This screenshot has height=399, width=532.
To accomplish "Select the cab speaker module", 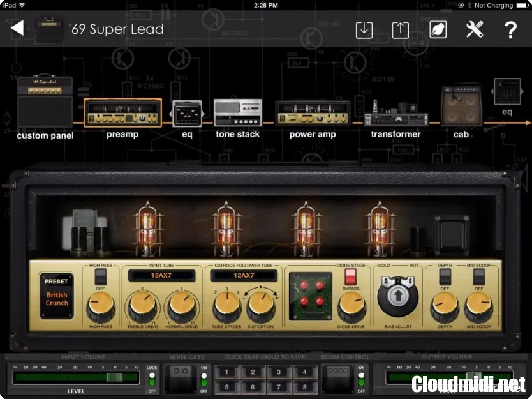I will 461,106.
